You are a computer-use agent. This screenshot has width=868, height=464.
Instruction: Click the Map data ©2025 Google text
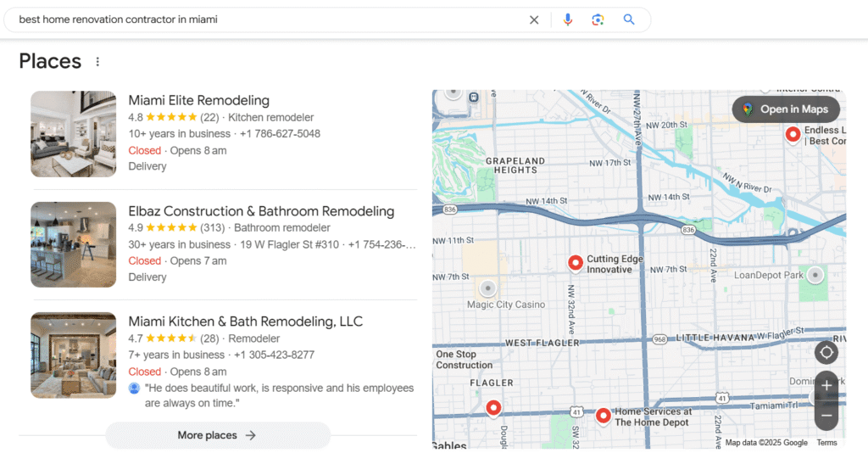tap(766, 443)
